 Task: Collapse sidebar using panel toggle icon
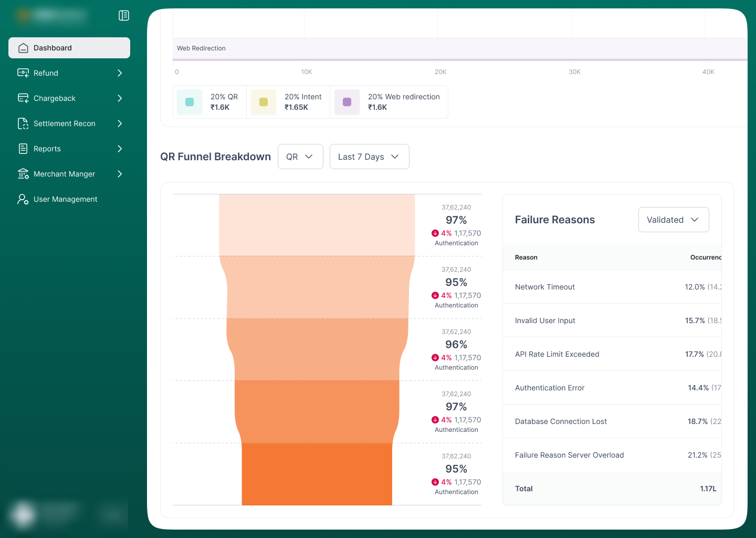[x=124, y=16]
